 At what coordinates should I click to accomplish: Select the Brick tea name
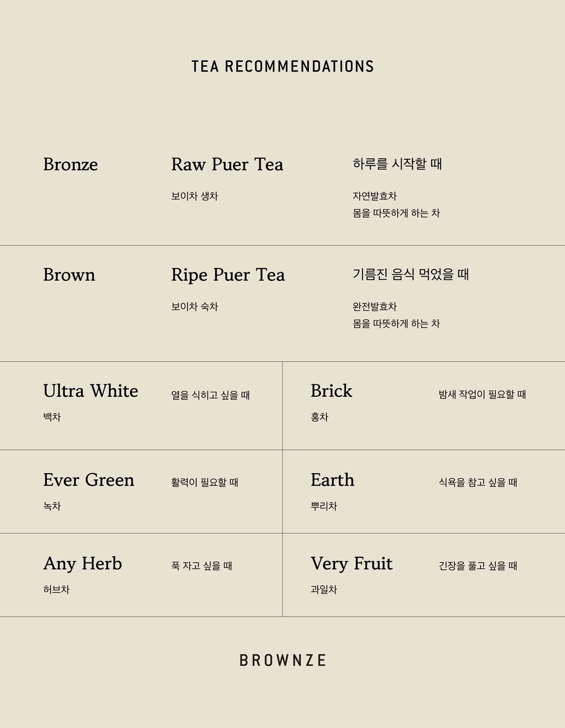click(x=331, y=391)
